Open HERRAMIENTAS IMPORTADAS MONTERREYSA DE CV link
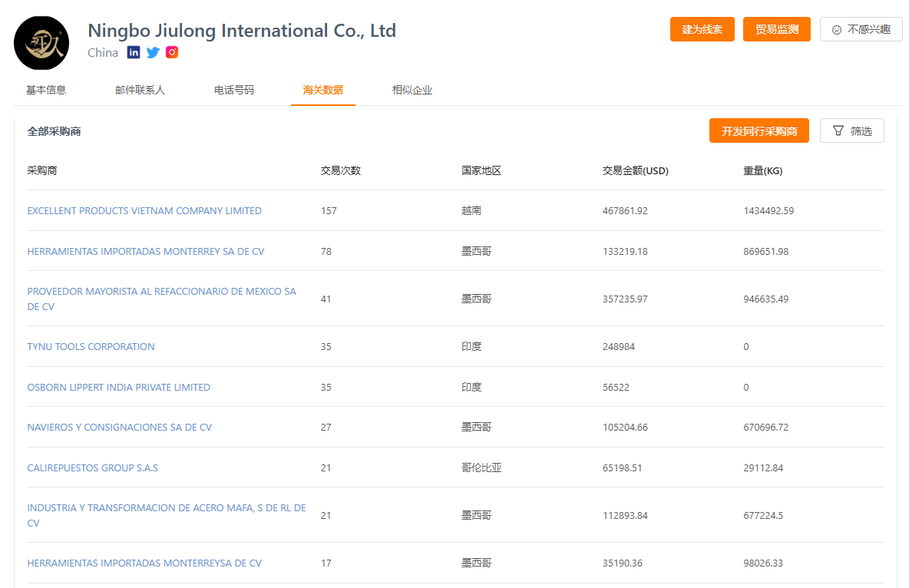This screenshot has width=909, height=588. [x=144, y=563]
